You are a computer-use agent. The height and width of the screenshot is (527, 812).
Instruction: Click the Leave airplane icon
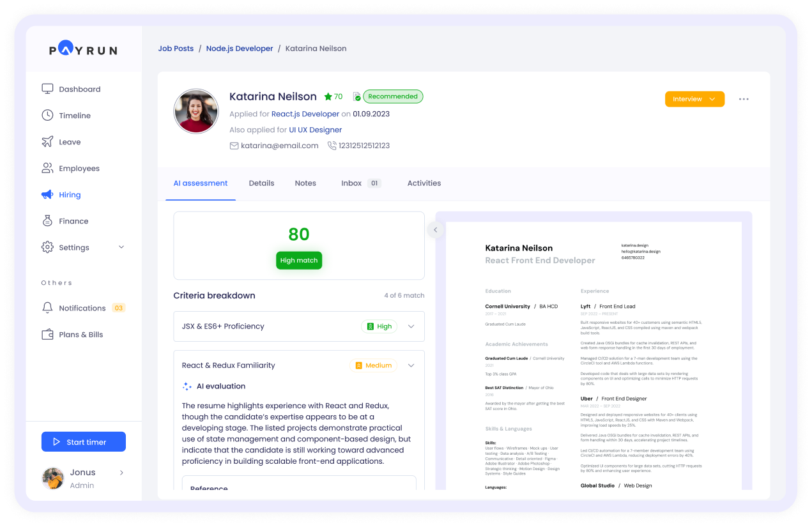tap(47, 142)
